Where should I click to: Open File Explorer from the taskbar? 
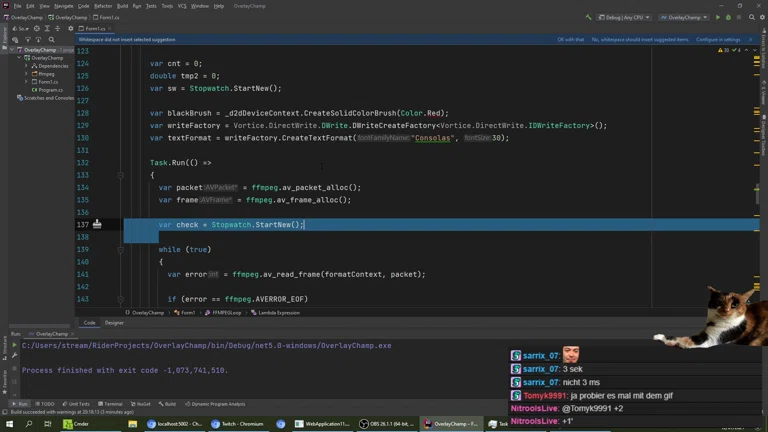coord(132,424)
